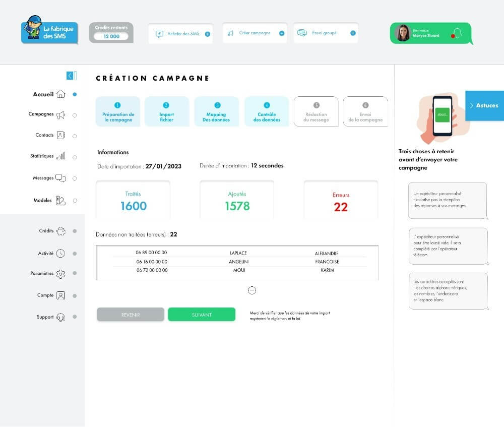This screenshot has height=427, width=504.
Task: Open Campagnes megaphone icon in sidebar
Action: coord(60,115)
